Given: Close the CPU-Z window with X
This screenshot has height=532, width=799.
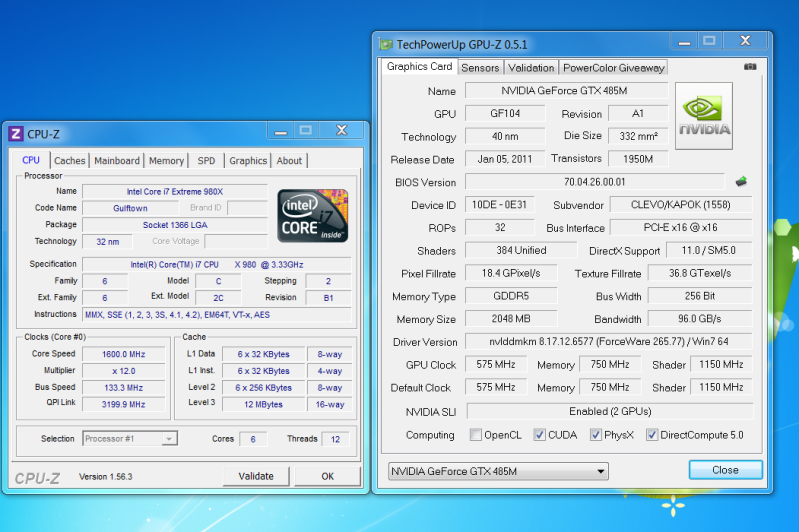Looking at the screenshot, I should (341, 130).
